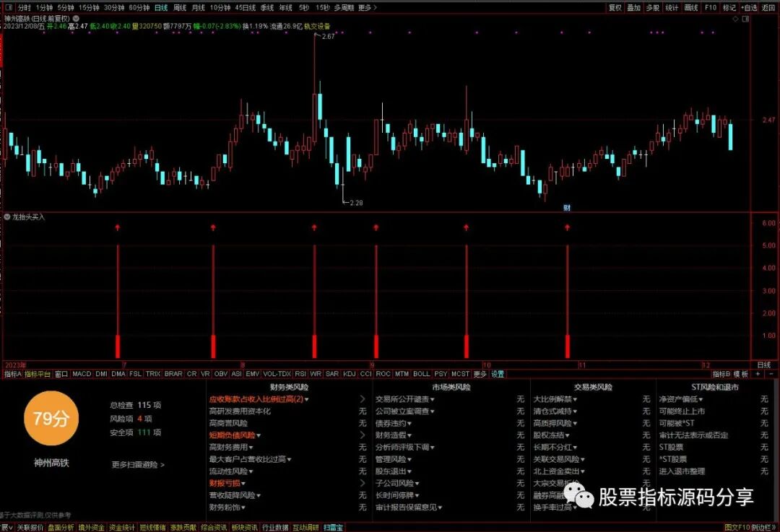Click the chevron at the 财报亏损 row's end
Viewport: 780px width, 532px height.
363,483
